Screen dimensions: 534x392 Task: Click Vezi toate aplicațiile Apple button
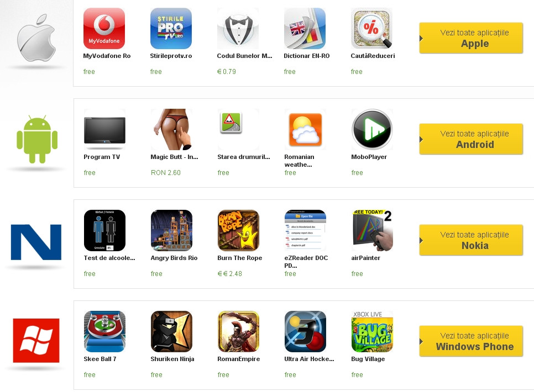pyautogui.click(x=471, y=38)
